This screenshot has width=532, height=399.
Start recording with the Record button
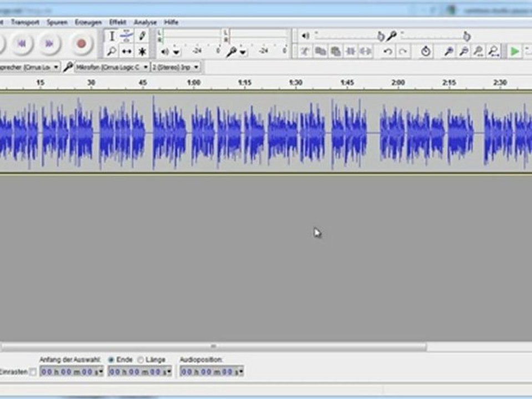click(81, 43)
